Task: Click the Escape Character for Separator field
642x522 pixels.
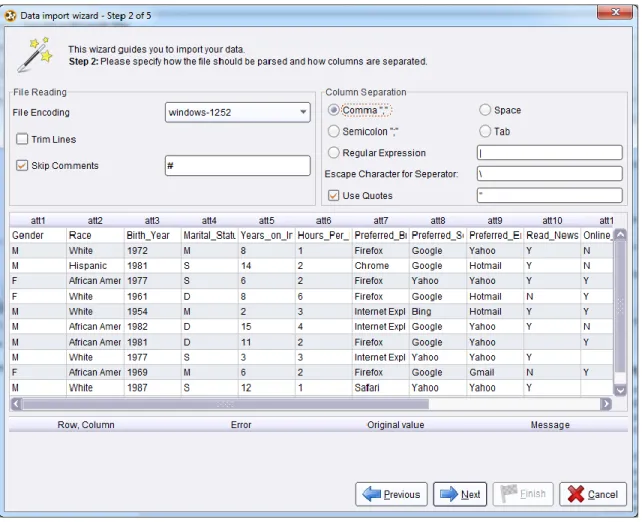Action: tap(549, 174)
